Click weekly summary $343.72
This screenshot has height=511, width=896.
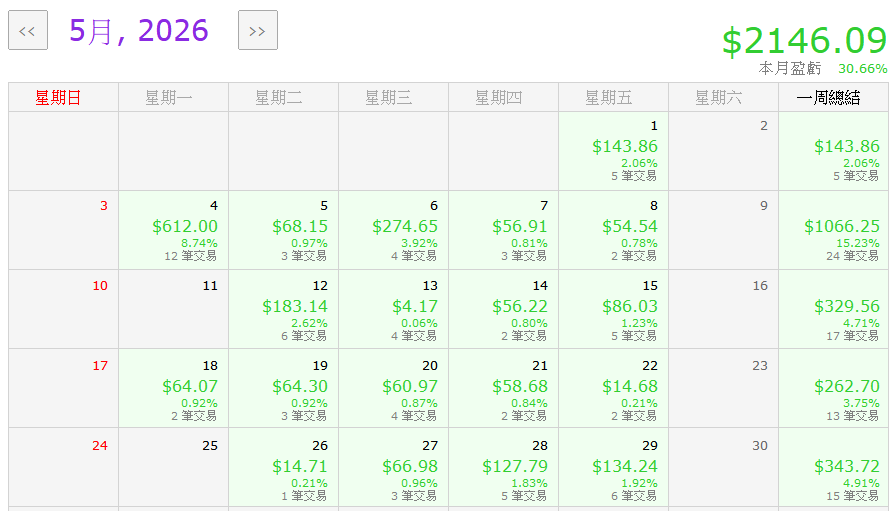click(847, 466)
